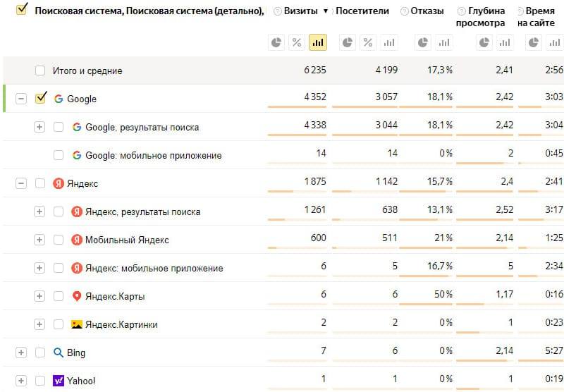Switch Визиты column to percent view

pyautogui.click(x=297, y=43)
